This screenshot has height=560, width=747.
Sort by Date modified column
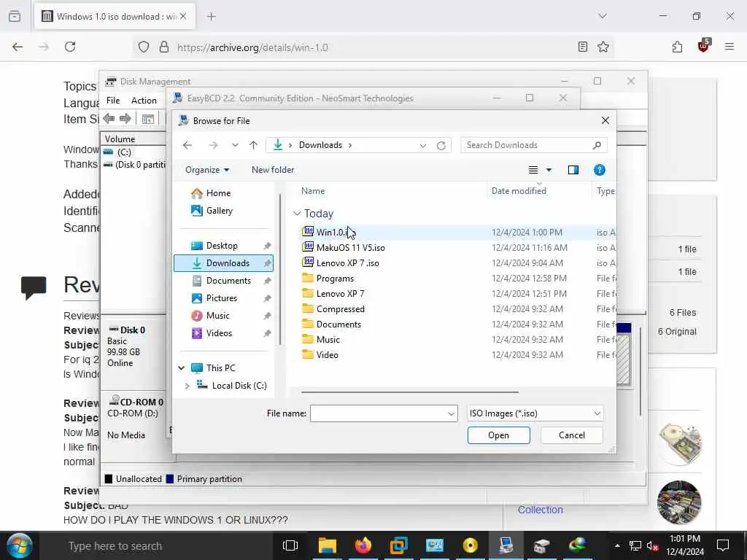(x=519, y=191)
